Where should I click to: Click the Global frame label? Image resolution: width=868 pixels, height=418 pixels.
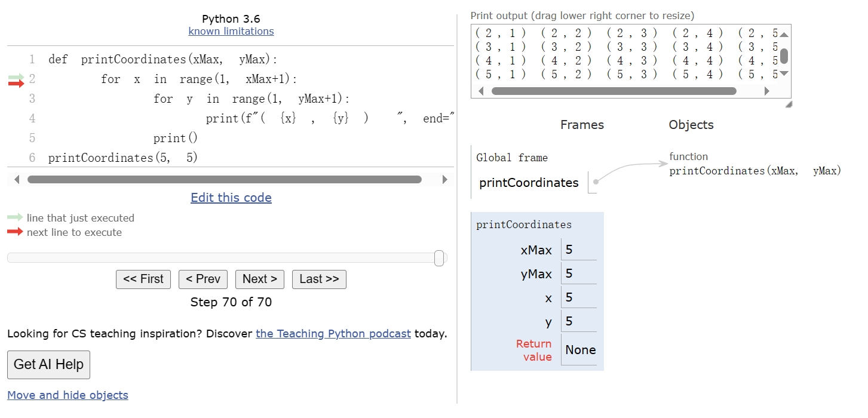(x=512, y=158)
